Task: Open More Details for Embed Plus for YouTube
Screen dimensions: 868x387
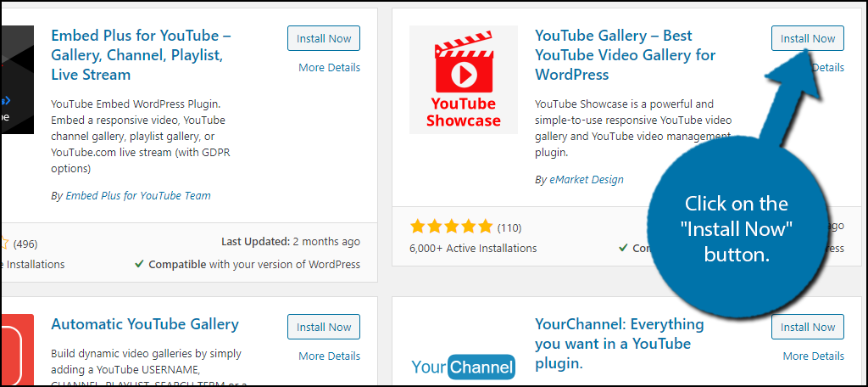Action: (330, 68)
